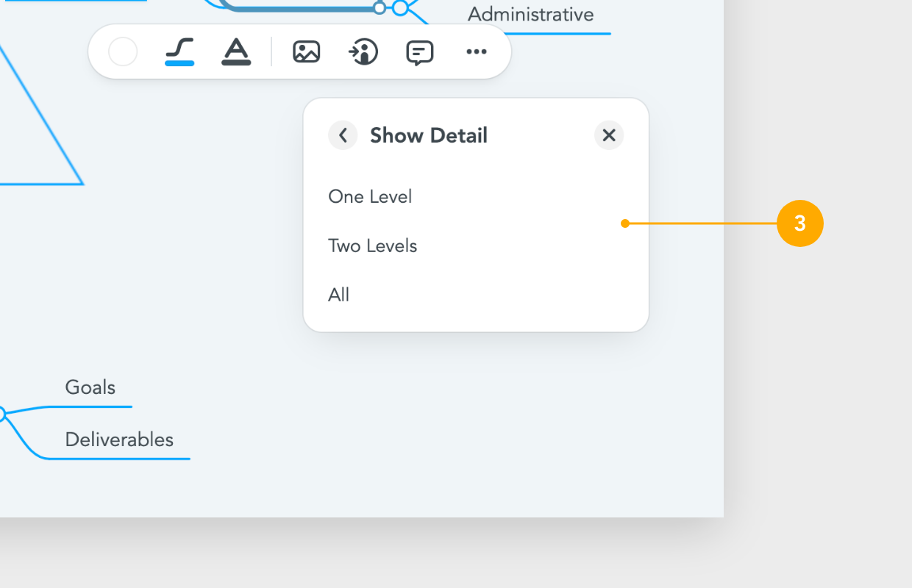Add a comment to the topic
This screenshot has width=912, height=588.
(420, 51)
